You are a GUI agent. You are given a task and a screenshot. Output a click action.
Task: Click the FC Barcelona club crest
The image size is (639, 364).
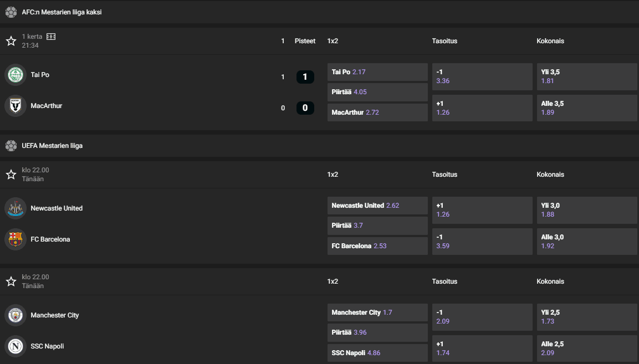[16, 239]
